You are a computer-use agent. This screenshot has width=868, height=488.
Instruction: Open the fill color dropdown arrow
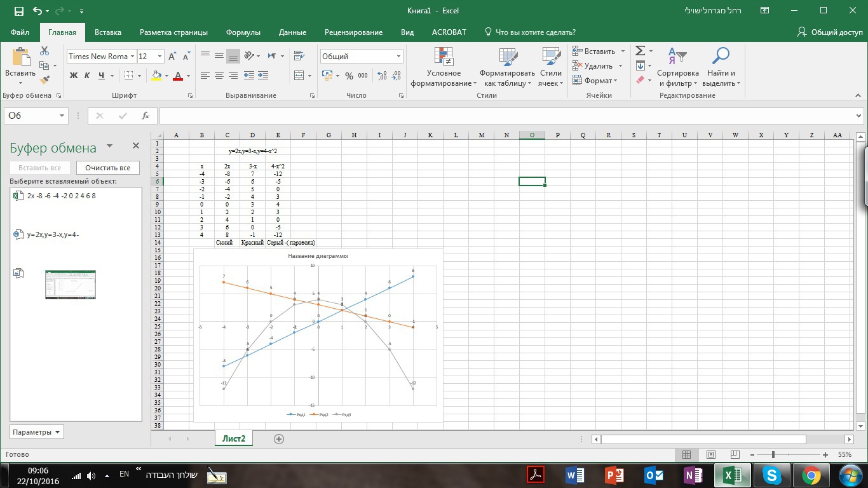166,76
